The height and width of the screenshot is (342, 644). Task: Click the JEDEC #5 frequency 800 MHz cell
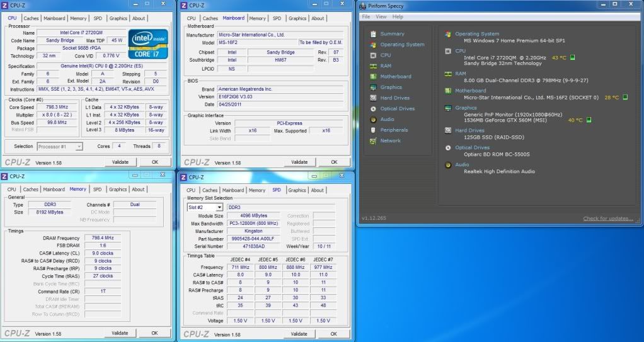268,267
